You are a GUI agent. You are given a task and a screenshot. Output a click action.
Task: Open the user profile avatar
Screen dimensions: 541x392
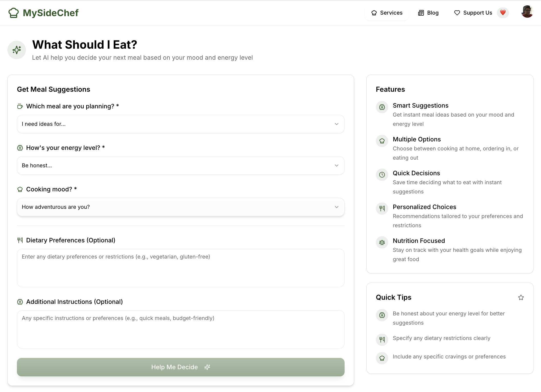527,12
